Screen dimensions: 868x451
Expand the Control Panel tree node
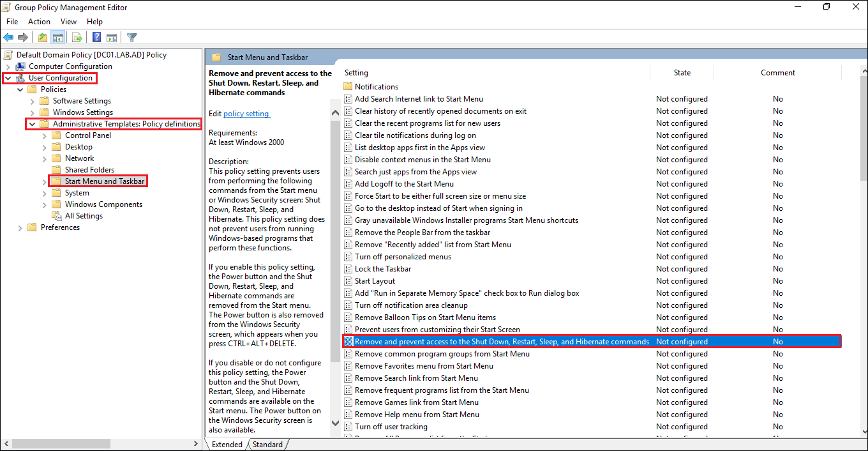pyautogui.click(x=45, y=135)
